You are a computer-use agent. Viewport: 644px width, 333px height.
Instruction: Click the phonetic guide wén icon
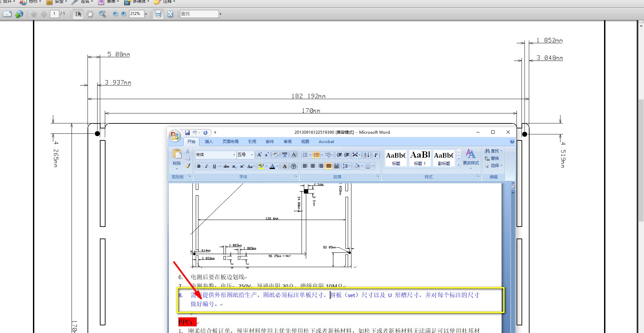285,155
